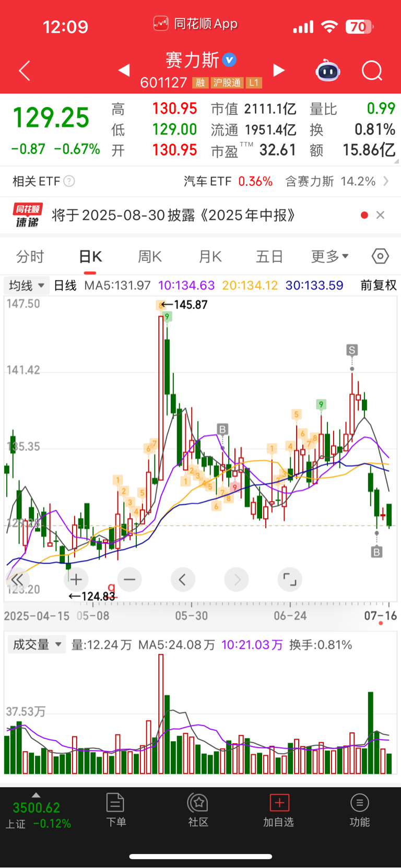Tap 额 15.86亿 turnover value
The image size is (401, 868).
click(x=352, y=150)
